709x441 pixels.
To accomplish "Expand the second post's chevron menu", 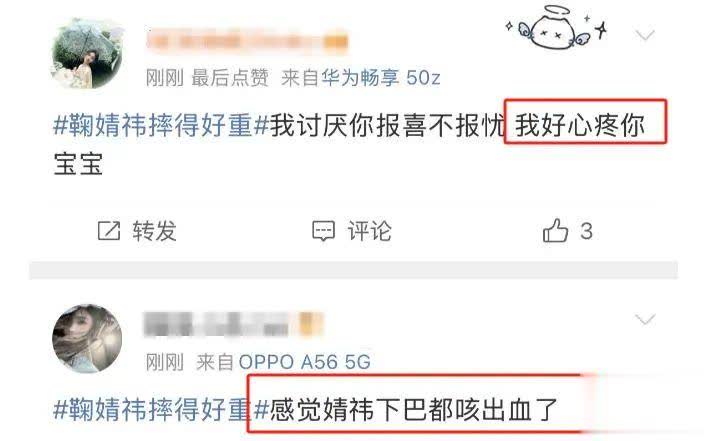I will pos(645,320).
